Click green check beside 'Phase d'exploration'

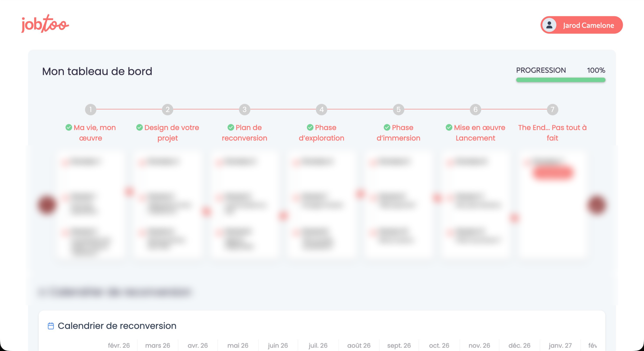tap(310, 127)
